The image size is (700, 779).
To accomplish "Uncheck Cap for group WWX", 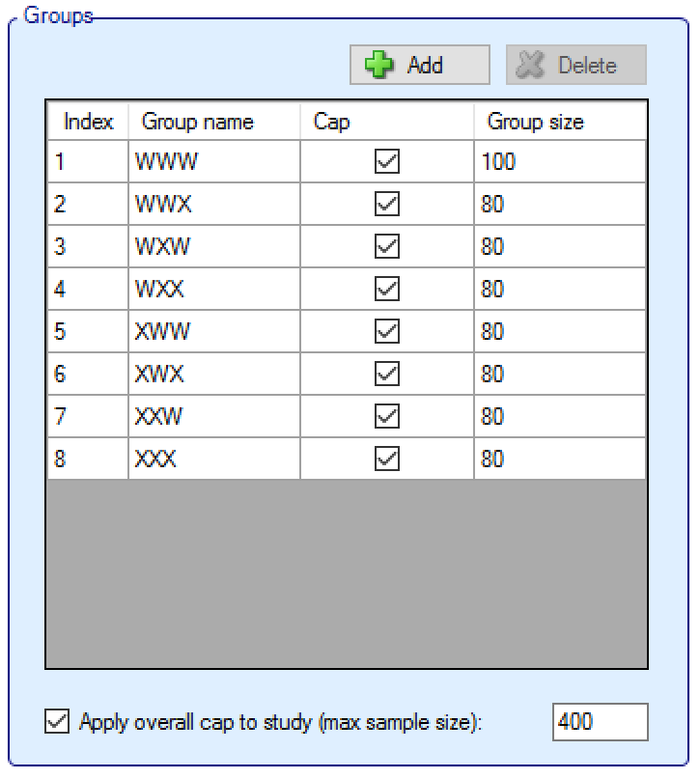I will (x=386, y=205).
